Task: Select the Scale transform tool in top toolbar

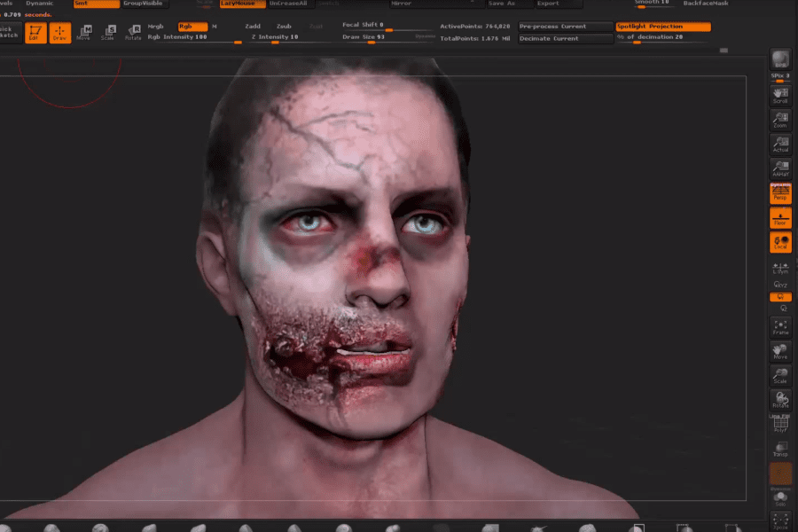Action: point(108,33)
